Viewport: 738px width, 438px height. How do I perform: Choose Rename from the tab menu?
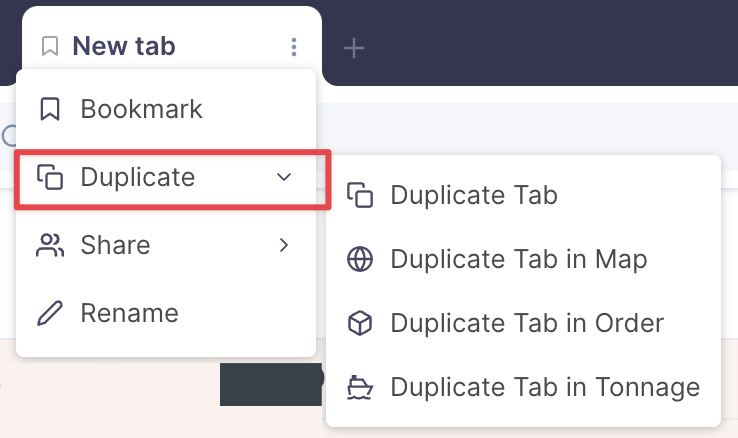coord(129,313)
